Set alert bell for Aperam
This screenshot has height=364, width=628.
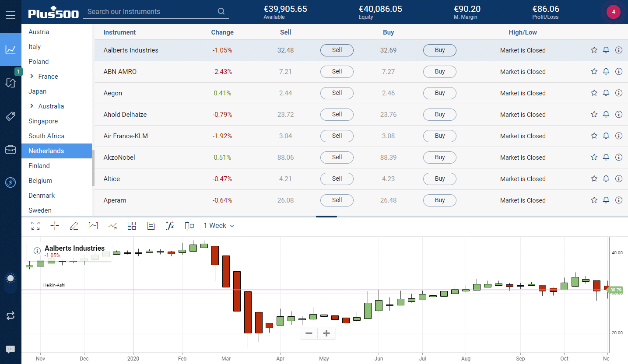[x=606, y=200]
